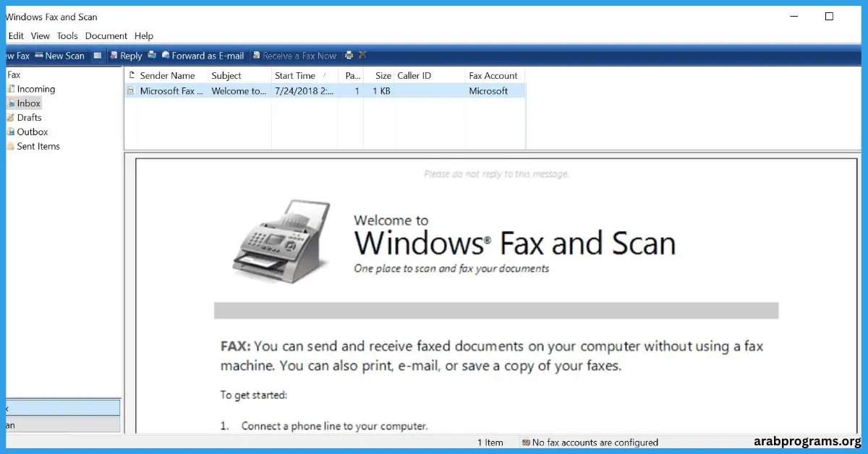Click the Sent Items folder icon
868x454 pixels.
[10, 146]
